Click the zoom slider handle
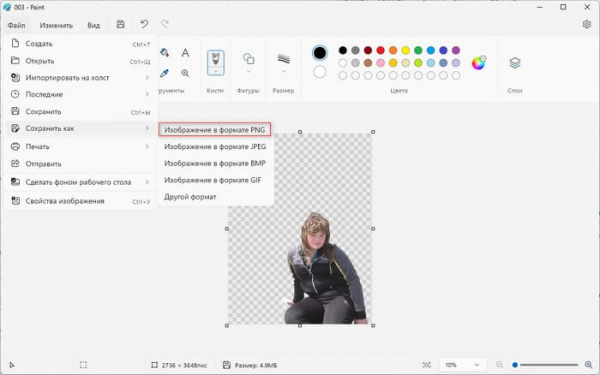The width and height of the screenshot is (600, 375). click(515, 365)
